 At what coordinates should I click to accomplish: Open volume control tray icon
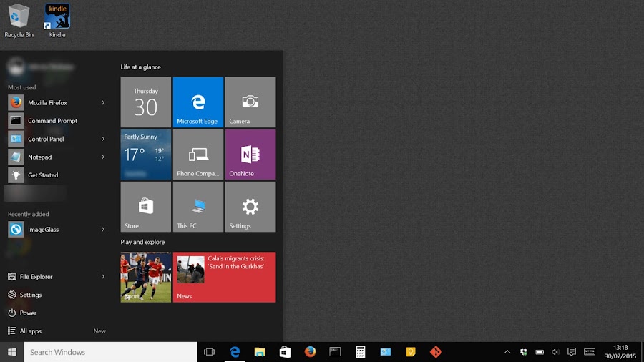click(555, 352)
